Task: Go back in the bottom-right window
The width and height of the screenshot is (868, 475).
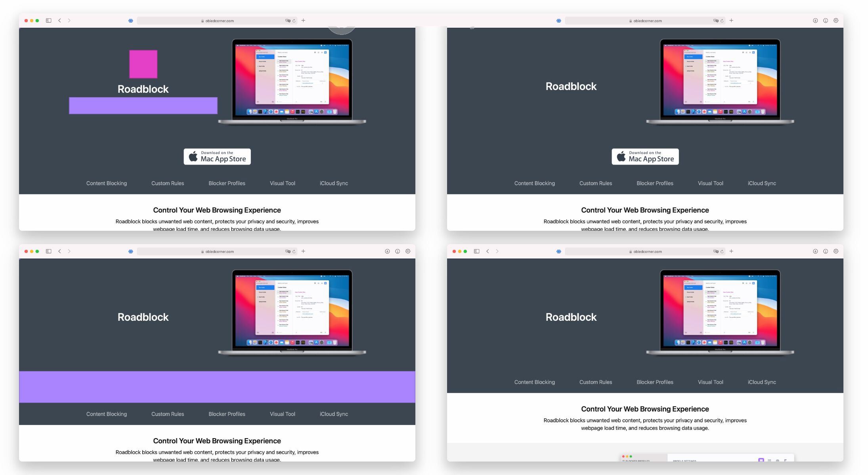Action: [x=488, y=251]
